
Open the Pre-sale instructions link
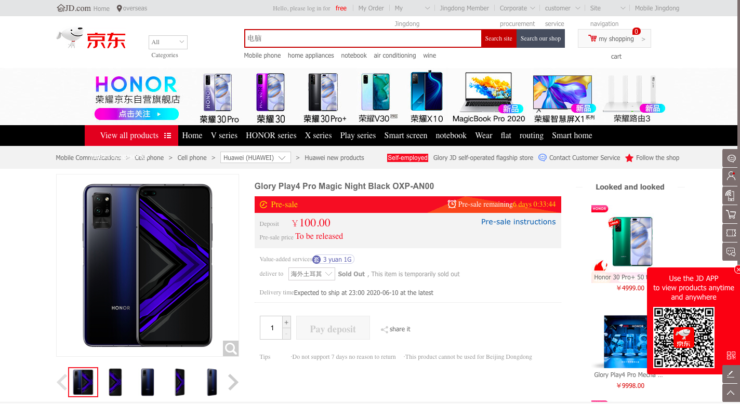click(518, 222)
